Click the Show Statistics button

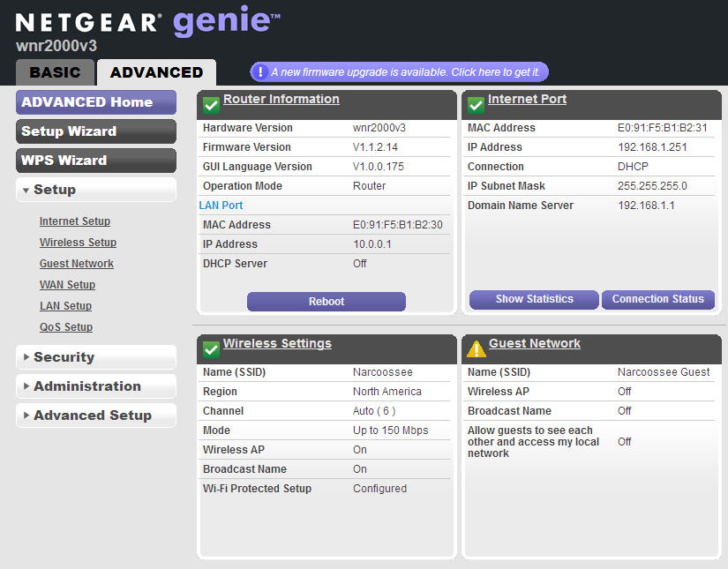[534, 299]
